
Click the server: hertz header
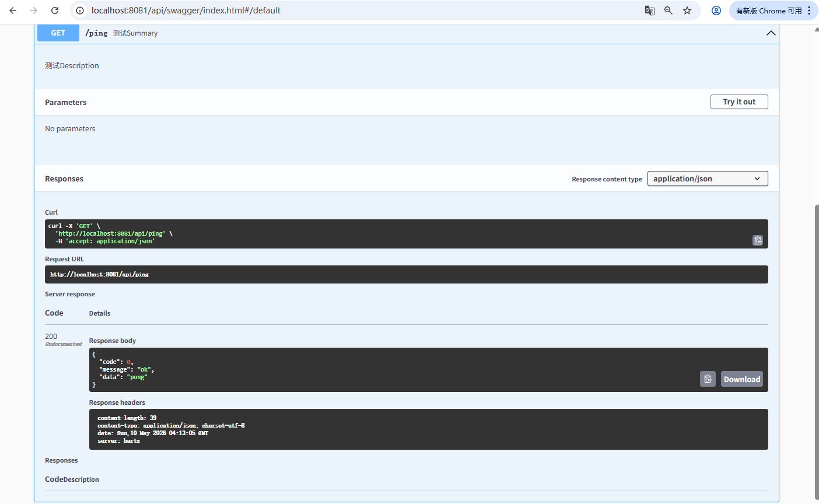[119, 440]
